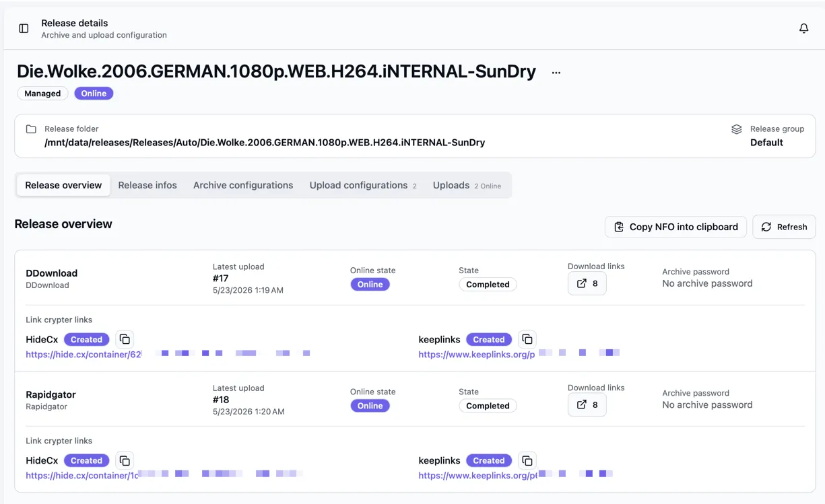The image size is (825, 504).
Task: Open the DDownload hide.cx container link
Action: [83, 355]
